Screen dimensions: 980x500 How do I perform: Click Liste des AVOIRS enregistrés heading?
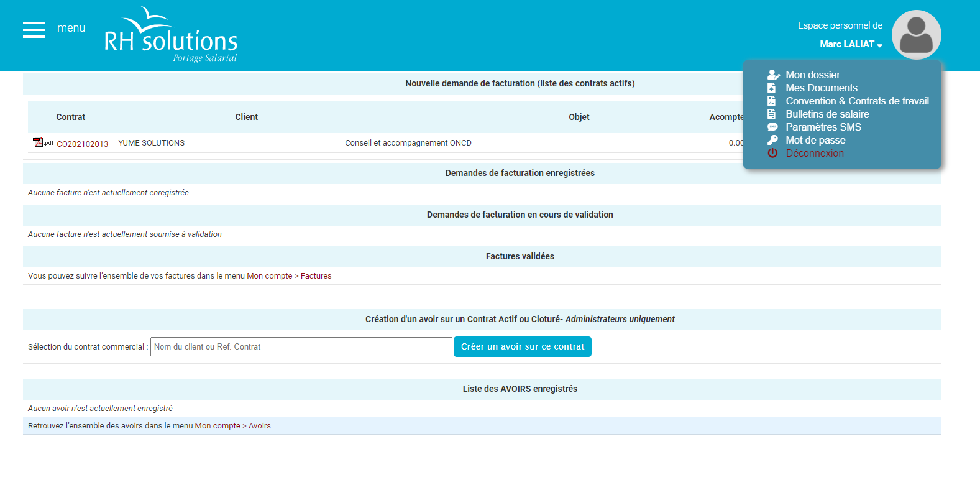(520, 389)
